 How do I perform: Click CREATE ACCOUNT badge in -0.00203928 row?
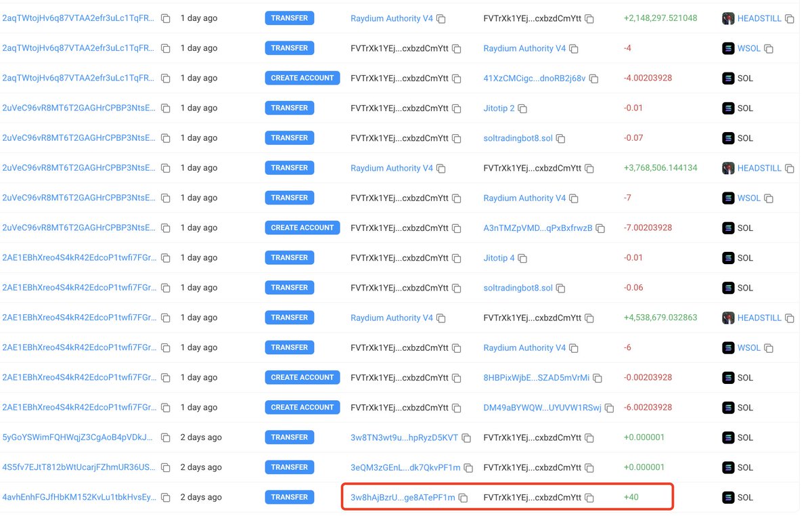click(302, 377)
